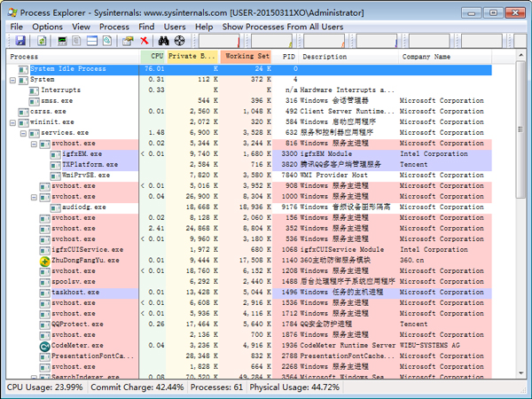Screen dimensions: 532x399
Task: Click the third toolbar I/O mini graph
Action: (325, 41)
